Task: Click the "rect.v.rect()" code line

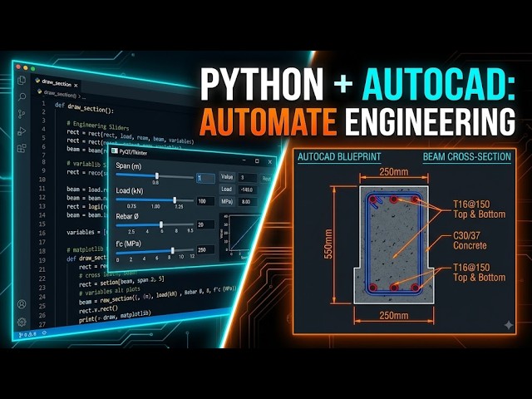Action: 98,310
